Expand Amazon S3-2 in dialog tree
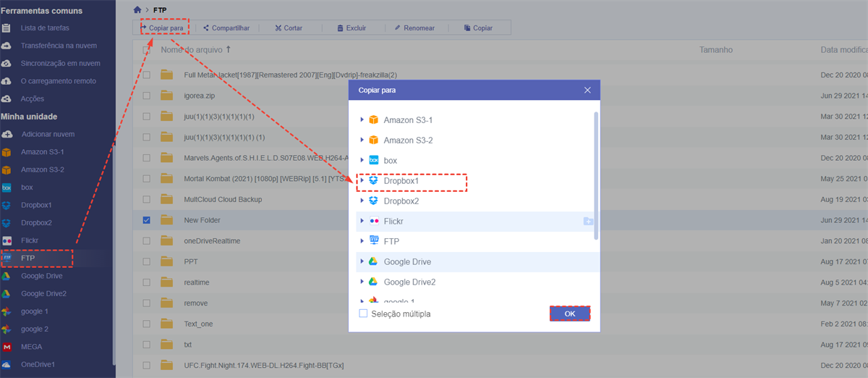This screenshot has height=378, width=868. [x=362, y=140]
